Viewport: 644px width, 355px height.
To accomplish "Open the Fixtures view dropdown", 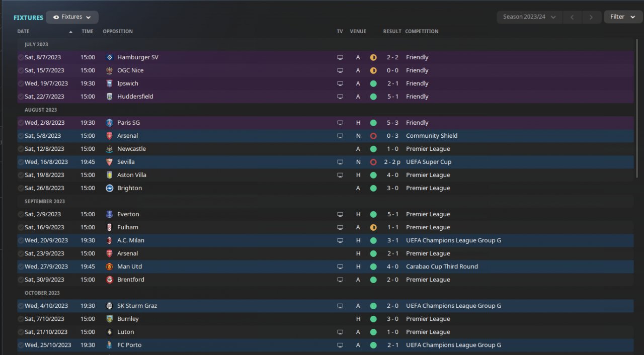I will 72,17.
